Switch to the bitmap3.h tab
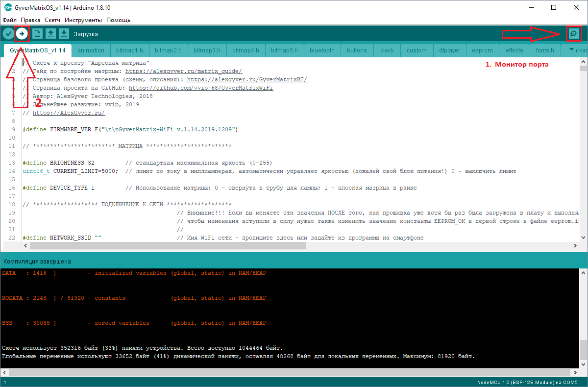The image size is (588, 387). click(x=207, y=50)
